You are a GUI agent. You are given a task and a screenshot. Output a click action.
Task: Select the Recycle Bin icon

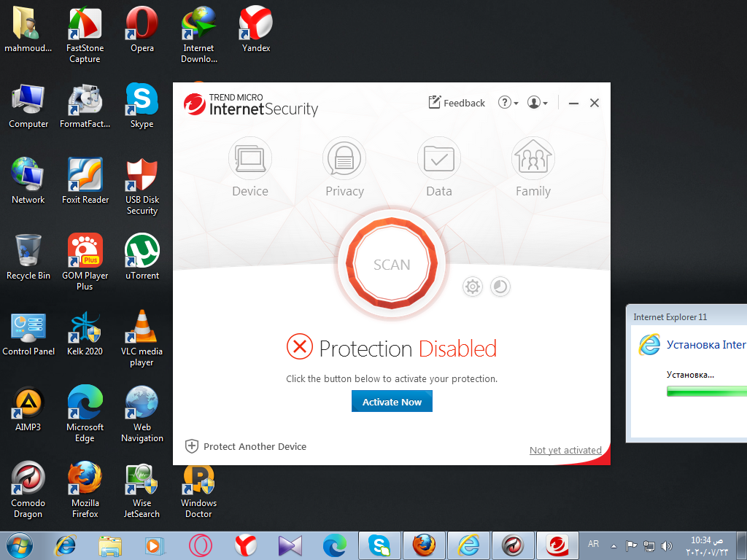pyautogui.click(x=28, y=257)
